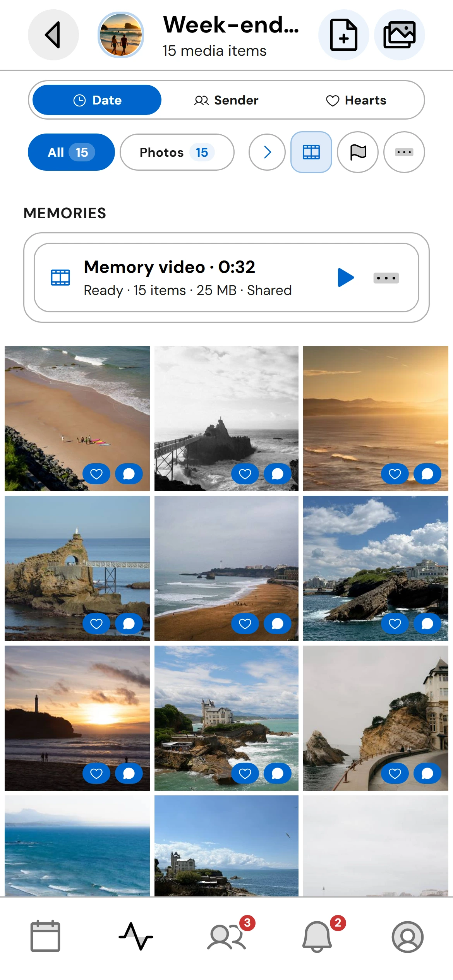
Task: Comment on the golden sunset sea photo
Action: pos(427,474)
